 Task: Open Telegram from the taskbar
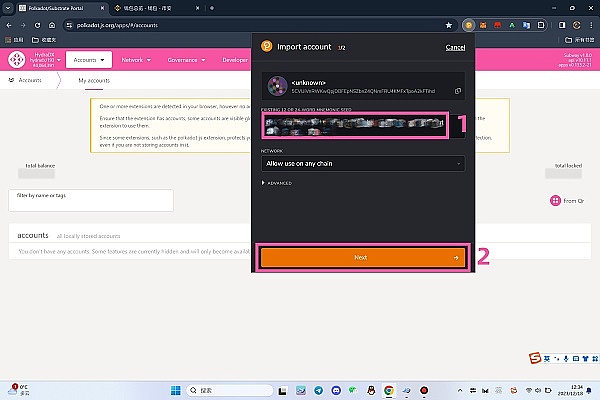pos(319,390)
